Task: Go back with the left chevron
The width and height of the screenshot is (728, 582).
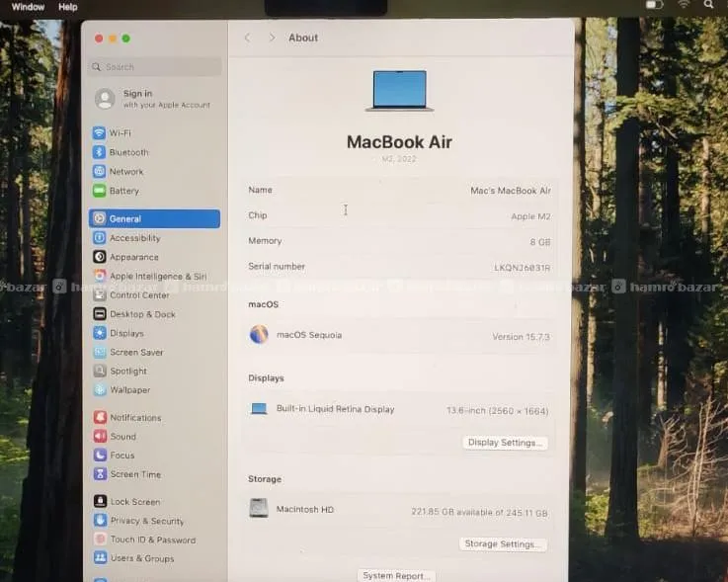Action: [x=248, y=38]
